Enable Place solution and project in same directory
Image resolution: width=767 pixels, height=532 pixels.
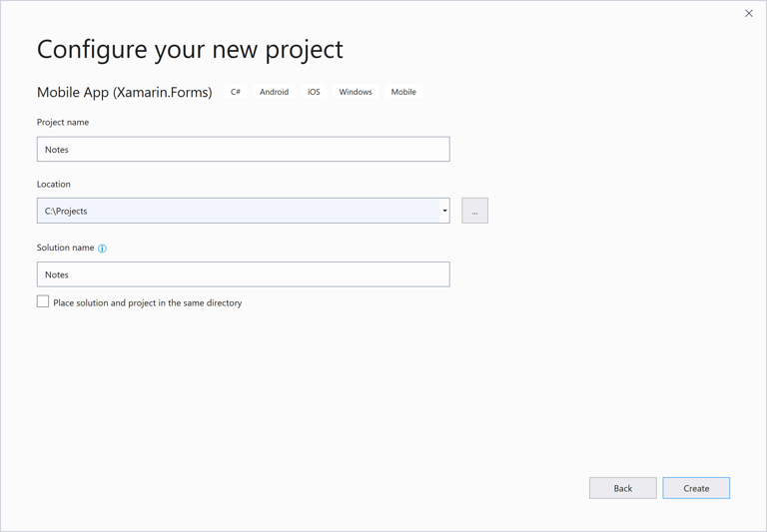pos(43,301)
